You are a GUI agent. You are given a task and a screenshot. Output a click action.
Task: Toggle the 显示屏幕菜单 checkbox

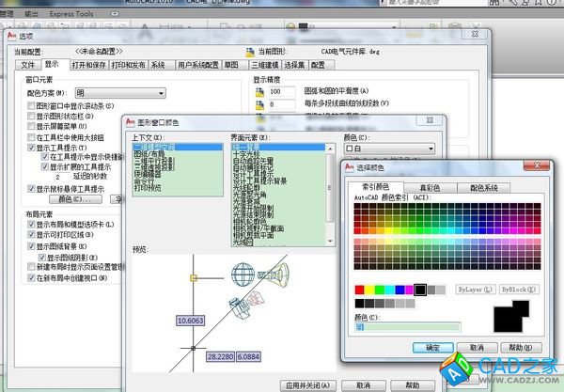click(x=30, y=127)
